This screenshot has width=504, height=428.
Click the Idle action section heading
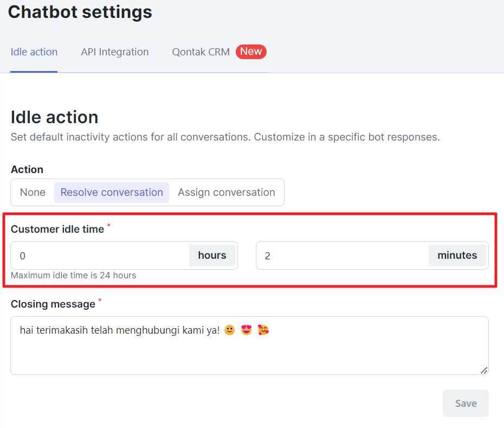click(55, 117)
